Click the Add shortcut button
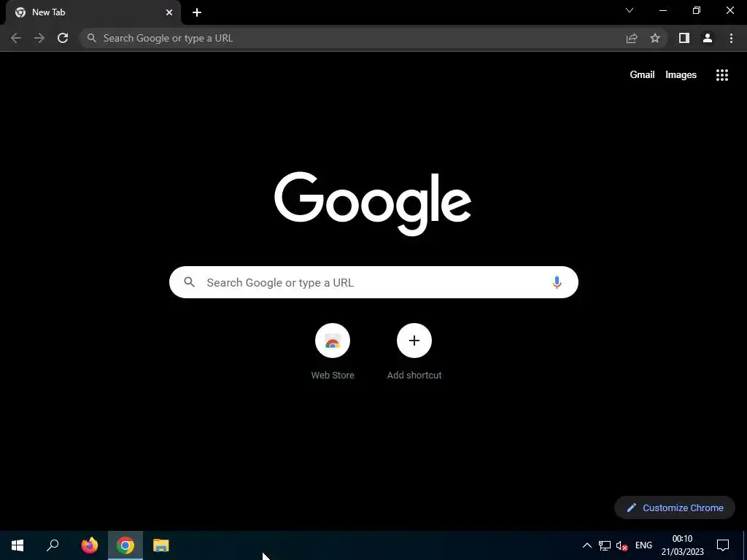The image size is (747, 560). 414,352
